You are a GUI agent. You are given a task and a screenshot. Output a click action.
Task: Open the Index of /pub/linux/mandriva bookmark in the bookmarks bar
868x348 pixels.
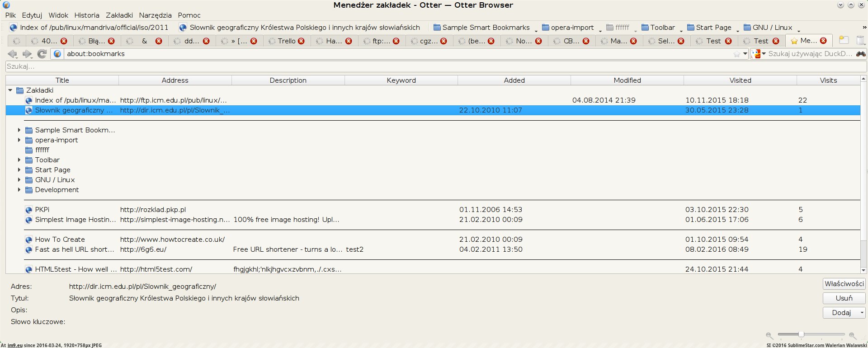(x=89, y=28)
